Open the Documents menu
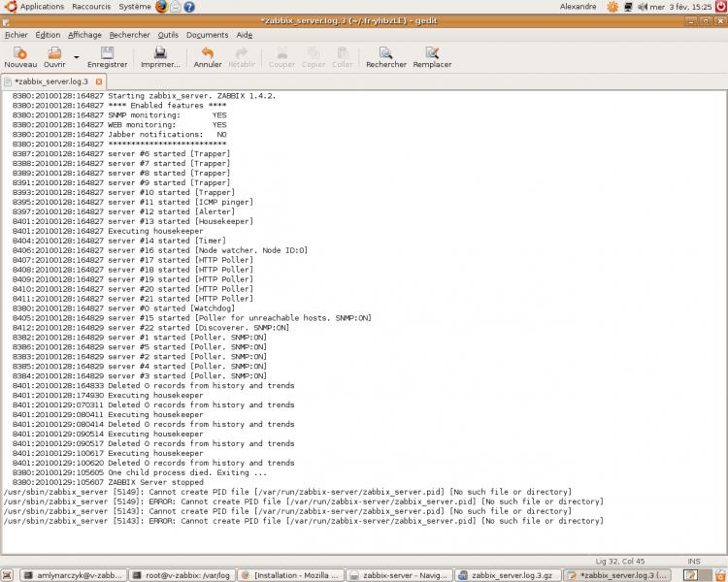 click(207, 35)
